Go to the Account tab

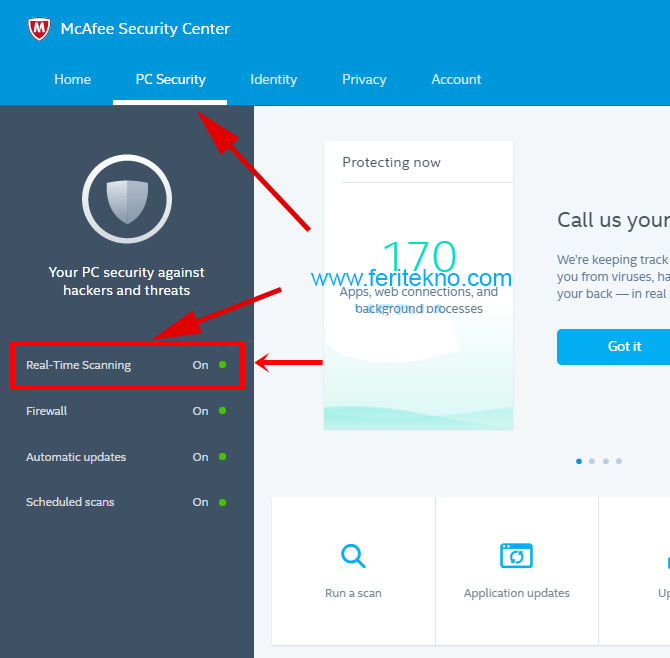456,79
